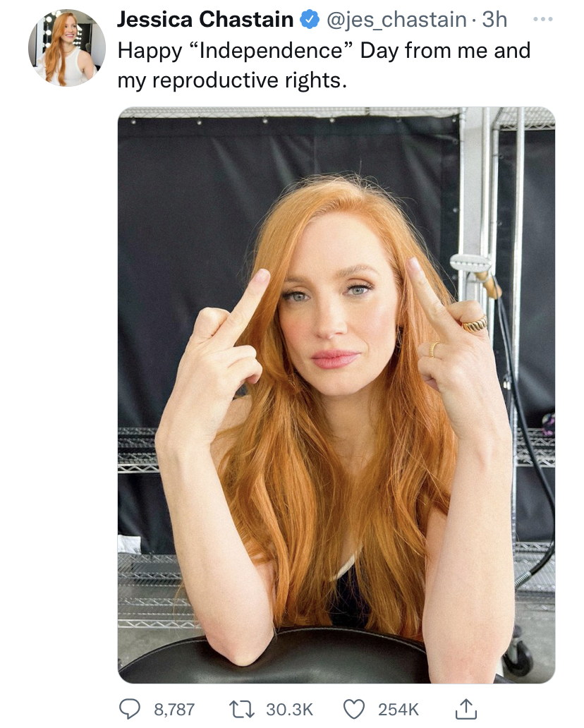Open the Jessica Chastain display name
Screen dimensions: 584x728
[x=205, y=20]
